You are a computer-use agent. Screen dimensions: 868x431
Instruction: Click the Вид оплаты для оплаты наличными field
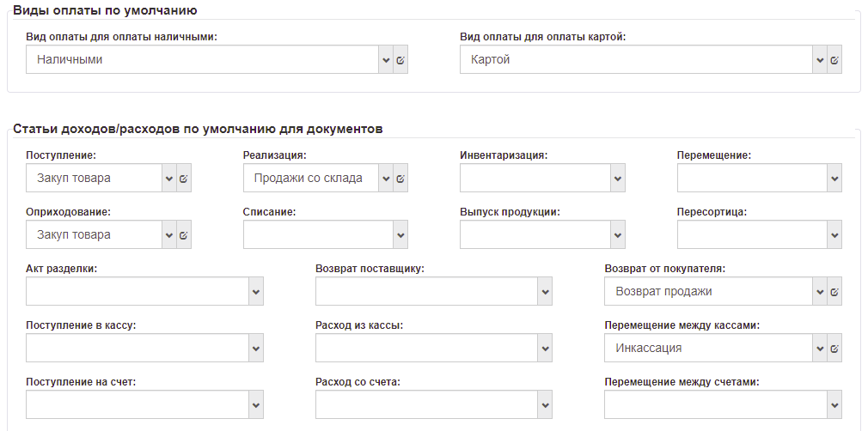tap(202, 60)
